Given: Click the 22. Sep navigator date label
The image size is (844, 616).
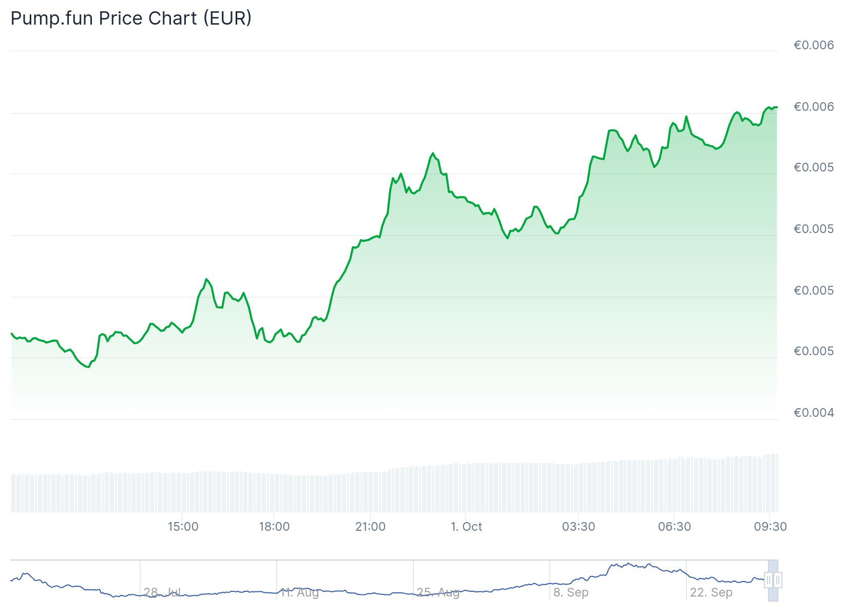Looking at the screenshot, I should 711,592.
